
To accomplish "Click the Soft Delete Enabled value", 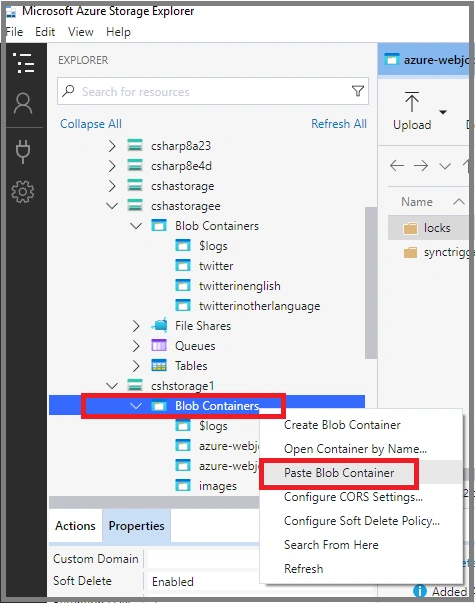I will (173, 581).
